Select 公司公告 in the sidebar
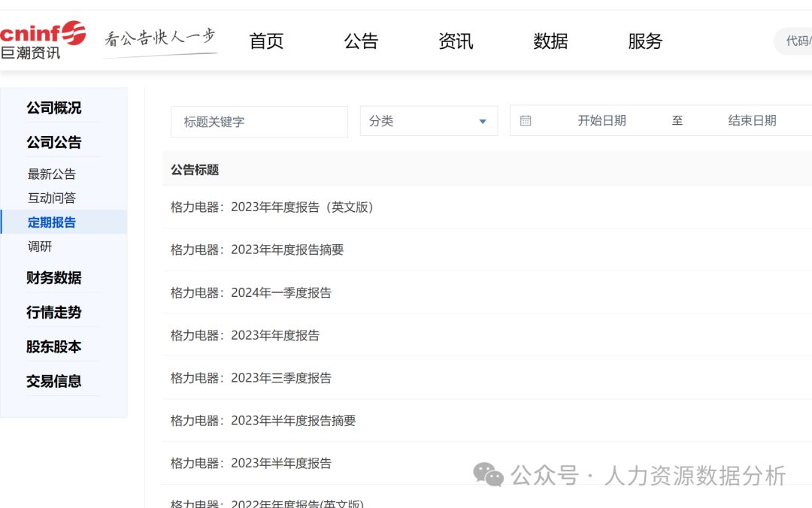Screen dimensions: 812x508 [54, 143]
